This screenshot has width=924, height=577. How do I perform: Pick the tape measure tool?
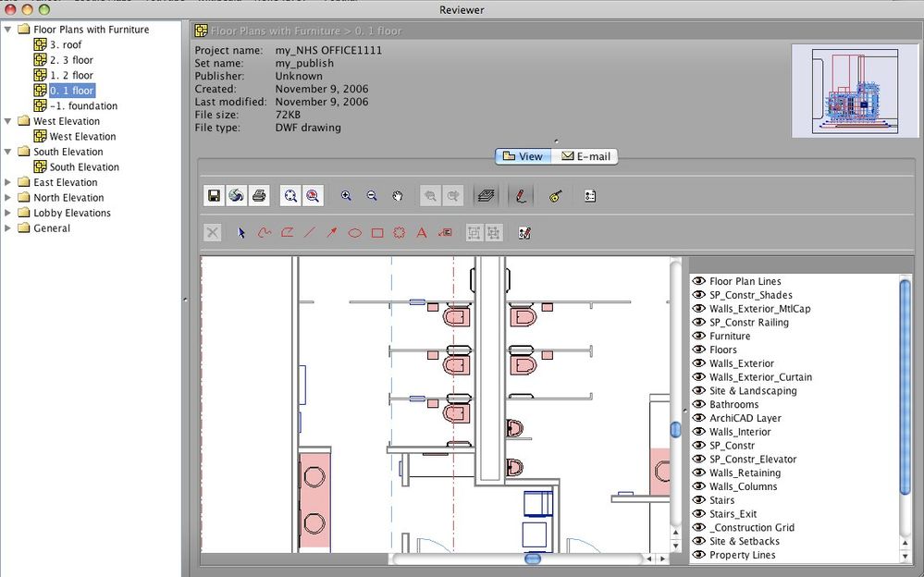pos(555,196)
